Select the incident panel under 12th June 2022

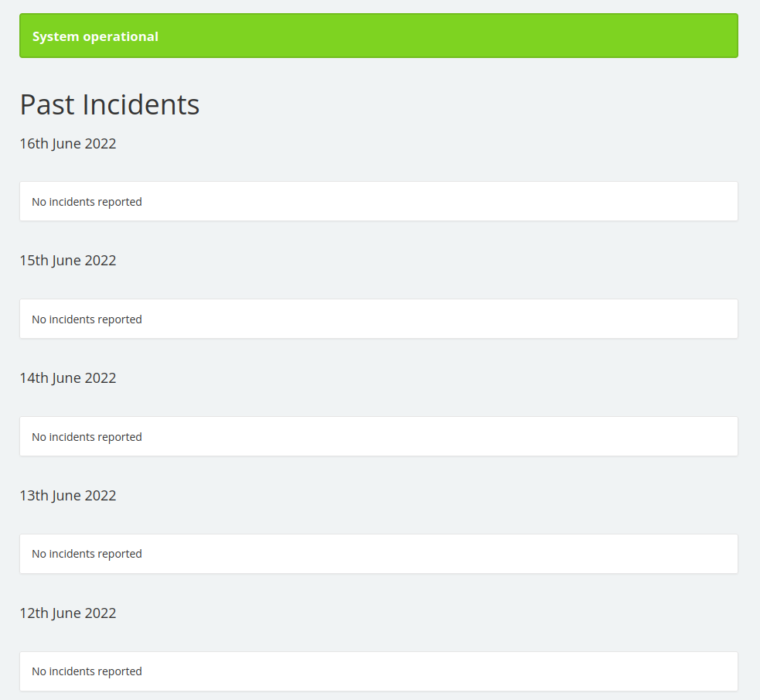coord(379,671)
